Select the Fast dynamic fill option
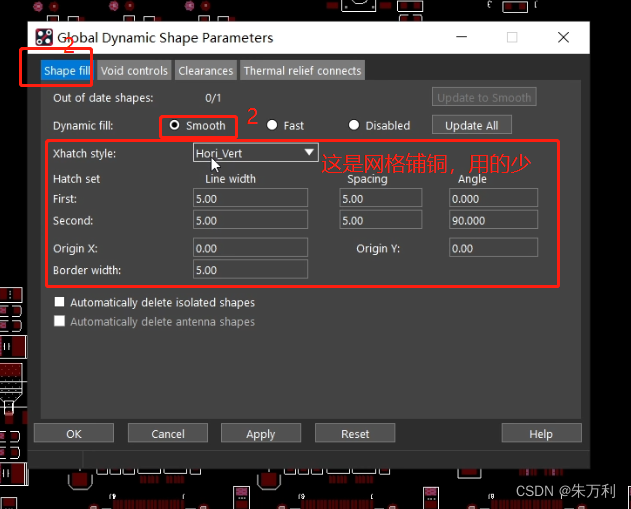 coord(273,126)
